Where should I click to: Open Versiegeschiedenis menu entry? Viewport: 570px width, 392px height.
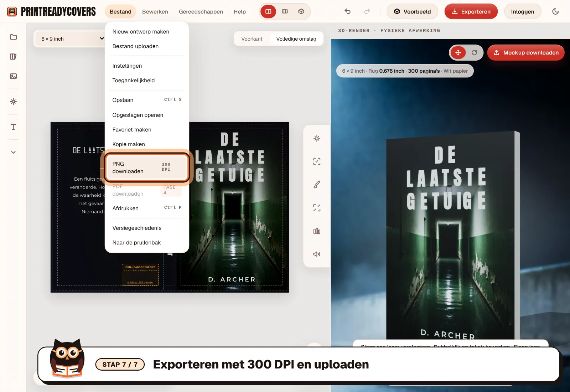tap(147, 228)
